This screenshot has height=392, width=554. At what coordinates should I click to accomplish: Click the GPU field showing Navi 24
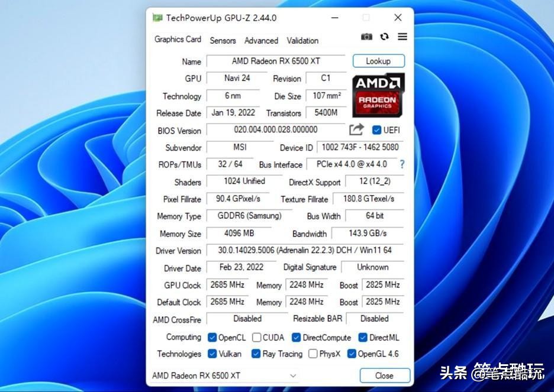point(237,78)
